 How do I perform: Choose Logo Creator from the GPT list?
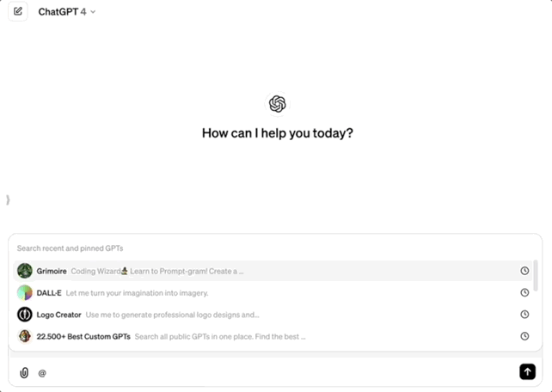click(x=59, y=315)
